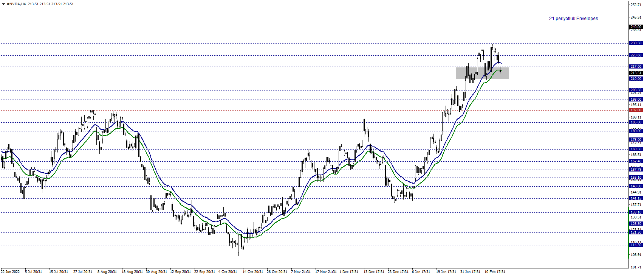Click the '31 Jan 17:31' time axis label
The height and width of the screenshot is (276, 644).
[470, 272]
